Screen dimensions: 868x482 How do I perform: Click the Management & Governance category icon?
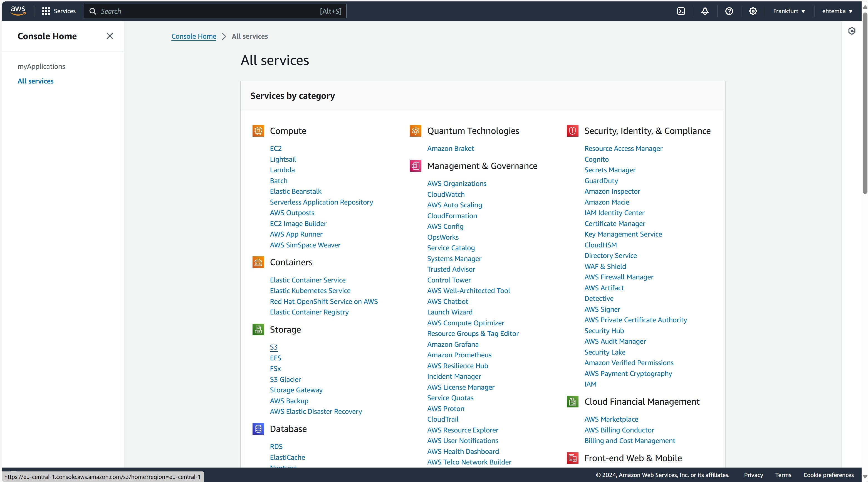[416, 166]
